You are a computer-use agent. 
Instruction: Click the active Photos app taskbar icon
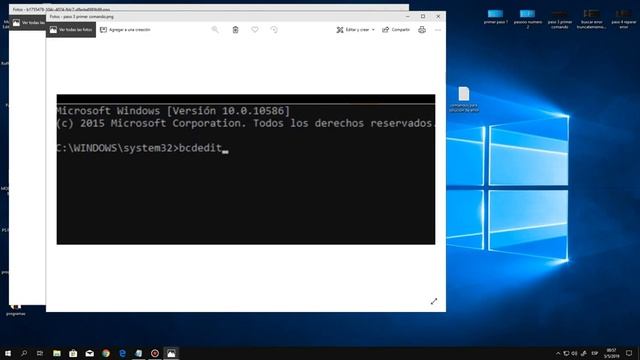pos(171,353)
